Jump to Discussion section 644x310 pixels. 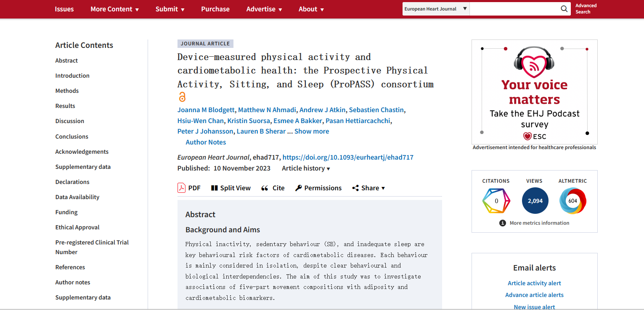[x=70, y=121]
